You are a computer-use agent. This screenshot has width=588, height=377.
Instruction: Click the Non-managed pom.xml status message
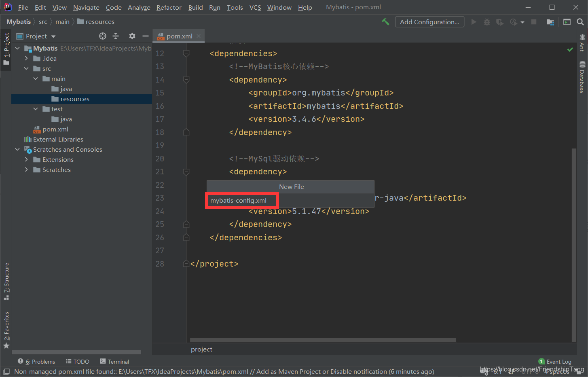(224, 371)
